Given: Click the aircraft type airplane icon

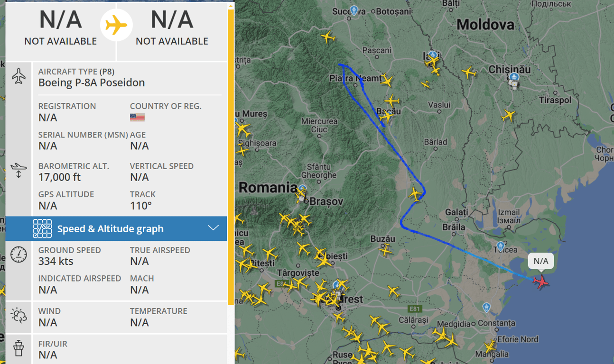Looking at the screenshot, I should point(19,76).
